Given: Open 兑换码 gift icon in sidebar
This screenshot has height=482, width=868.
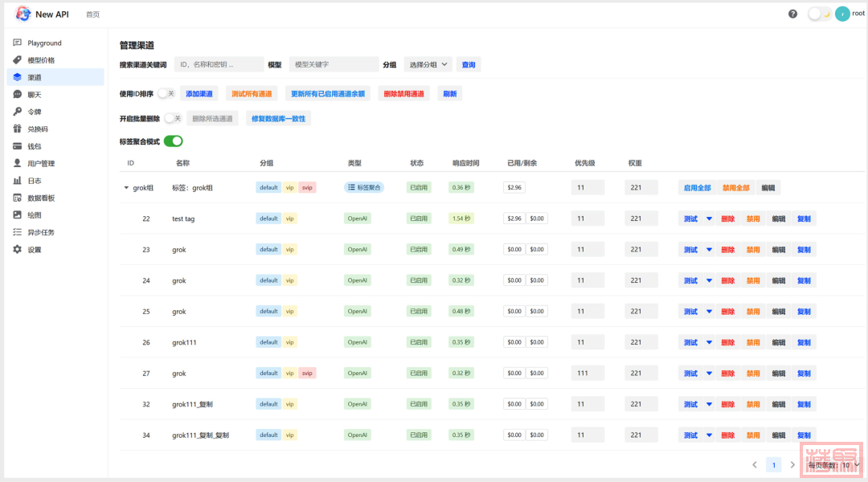Looking at the screenshot, I should (x=18, y=129).
